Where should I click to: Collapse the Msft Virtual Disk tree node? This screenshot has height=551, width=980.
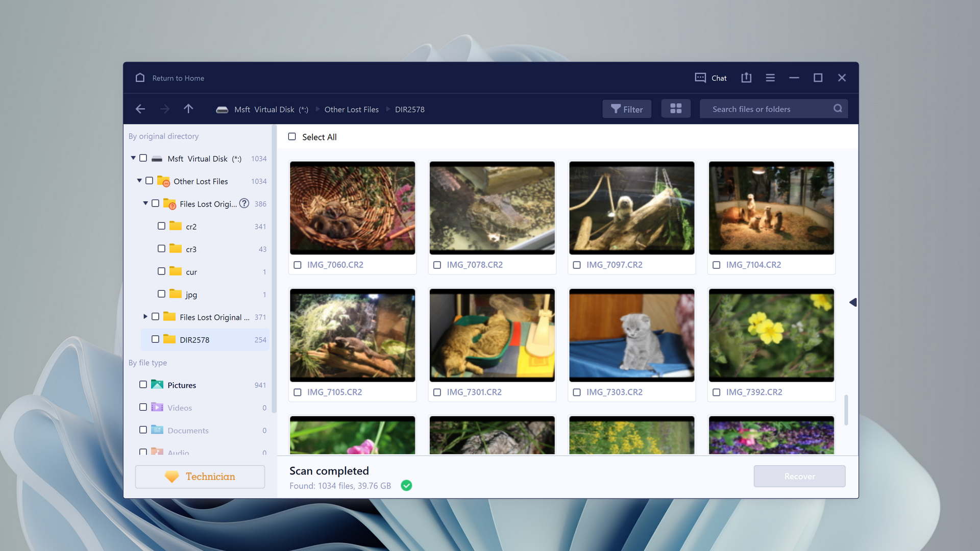pos(133,158)
